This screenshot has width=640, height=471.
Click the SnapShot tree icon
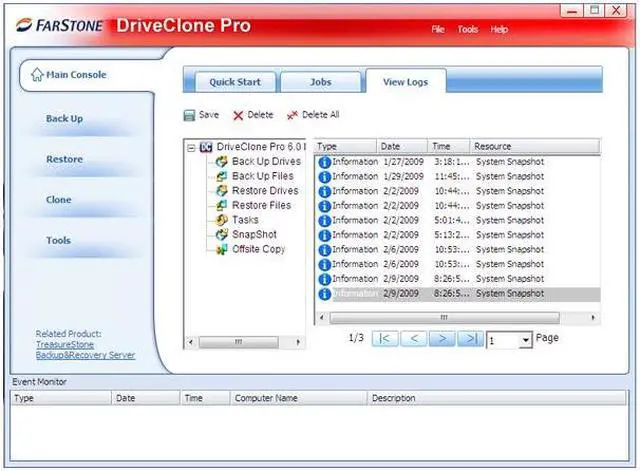222,235
